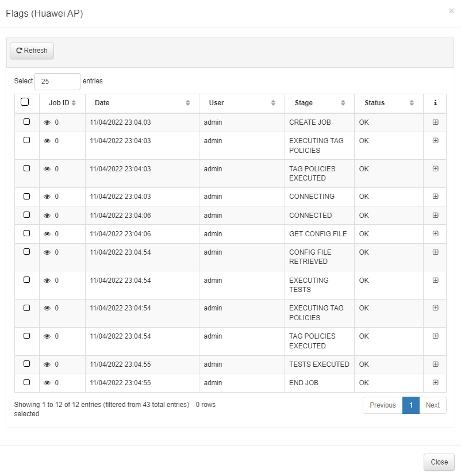Image resolution: width=461 pixels, height=476 pixels.
Task: Expand details of the CREATE JOB row
Action: [x=435, y=122]
